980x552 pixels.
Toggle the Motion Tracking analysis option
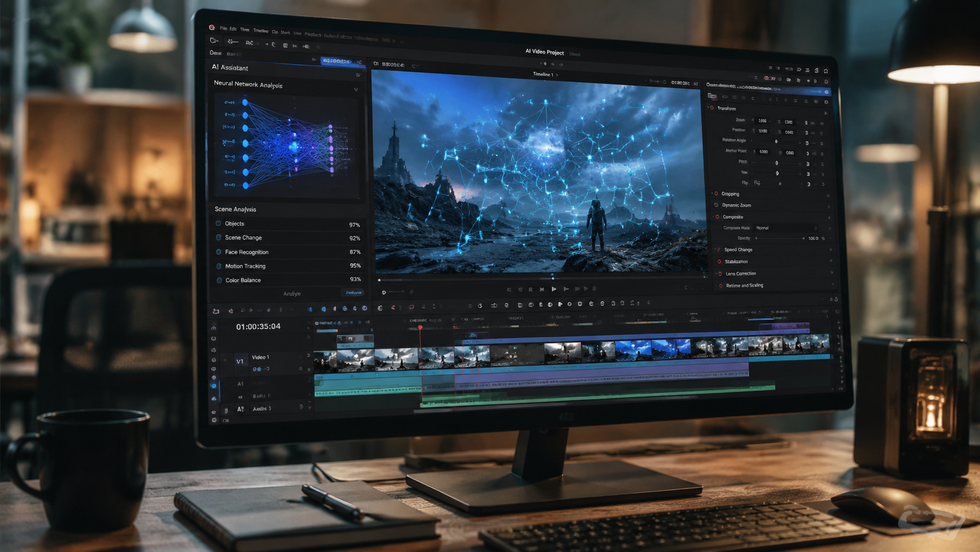(219, 266)
